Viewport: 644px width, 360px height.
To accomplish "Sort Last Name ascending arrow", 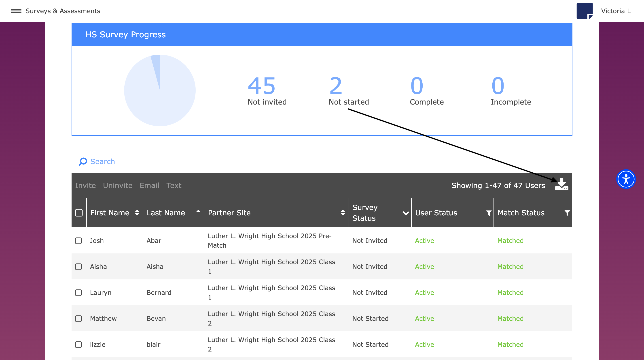I will pos(198,211).
